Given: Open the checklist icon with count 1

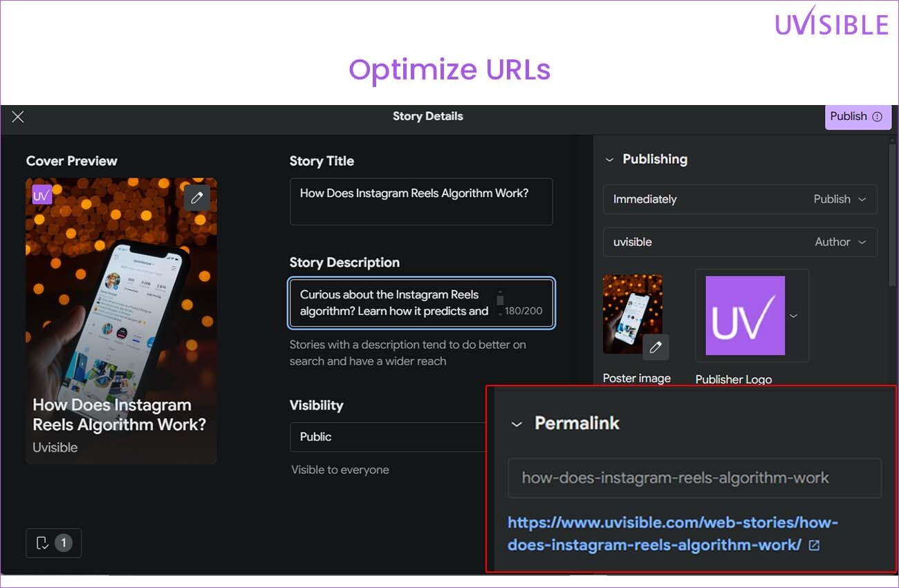Looking at the screenshot, I should point(53,543).
